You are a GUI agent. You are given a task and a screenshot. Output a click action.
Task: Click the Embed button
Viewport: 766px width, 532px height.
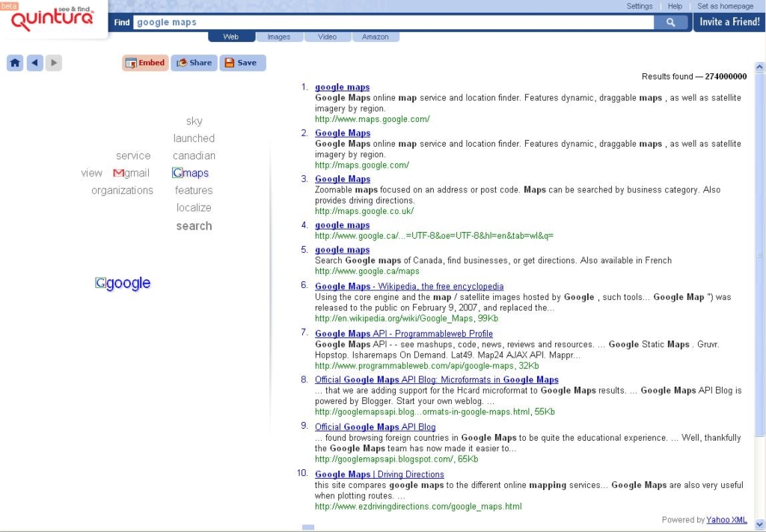pos(146,63)
